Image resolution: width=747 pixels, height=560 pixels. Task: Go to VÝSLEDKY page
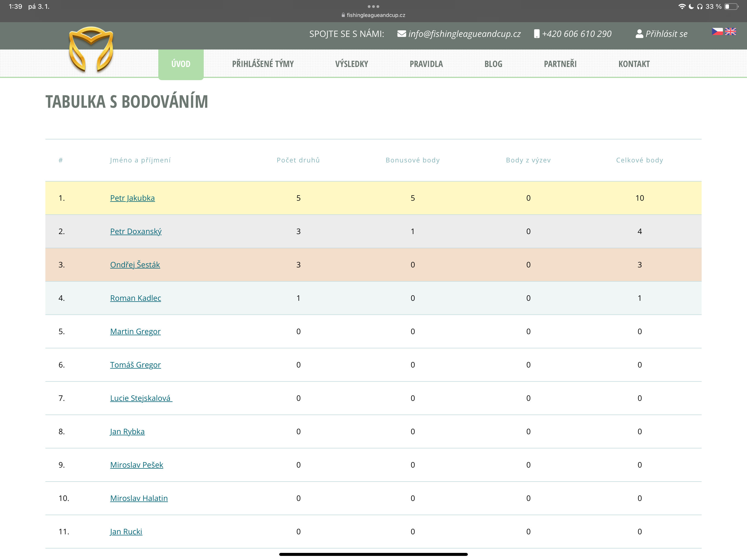tap(352, 64)
